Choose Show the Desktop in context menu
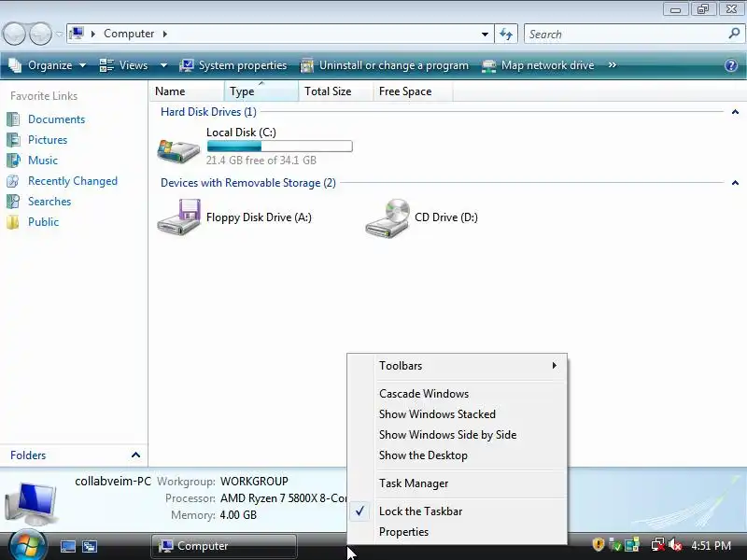The image size is (747, 560). (458, 455)
